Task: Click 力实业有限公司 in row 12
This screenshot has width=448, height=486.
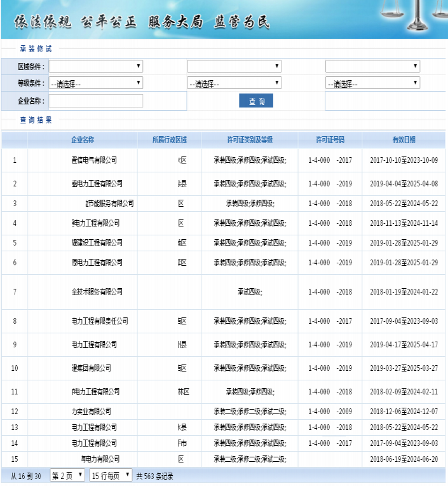Action: point(92,412)
